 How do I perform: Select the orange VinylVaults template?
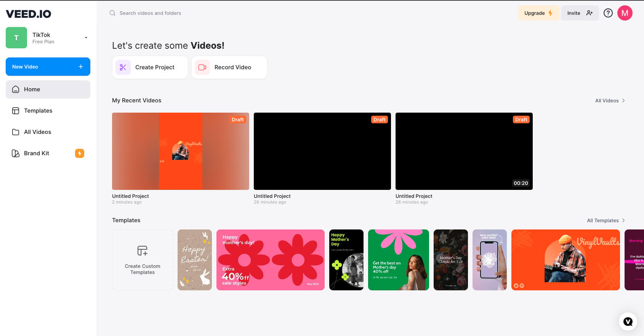tap(566, 260)
